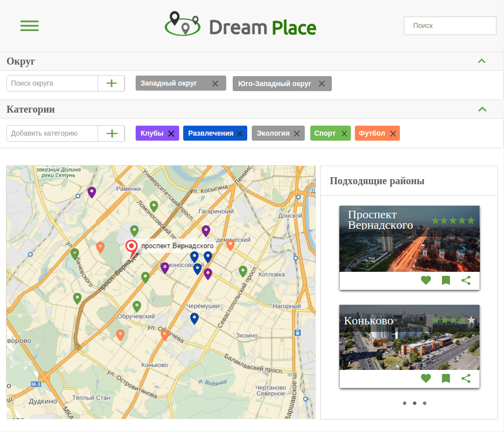Click red проспект Вернадского map pin
The width and height of the screenshot is (504, 432).
(131, 248)
